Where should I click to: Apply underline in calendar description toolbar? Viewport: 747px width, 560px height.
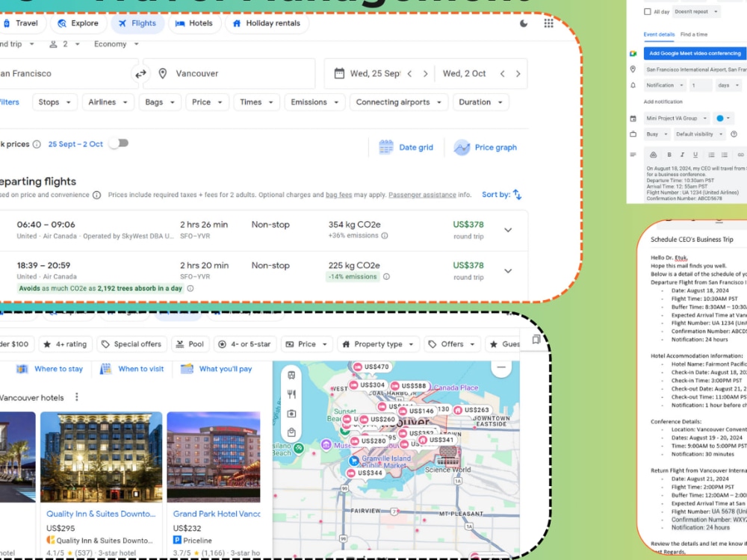coord(695,155)
